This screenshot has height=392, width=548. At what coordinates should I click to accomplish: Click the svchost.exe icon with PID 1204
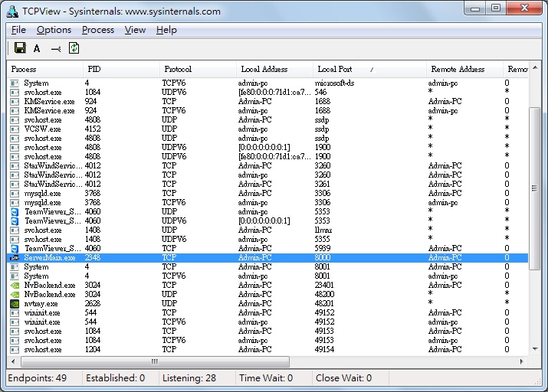tap(15, 349)
